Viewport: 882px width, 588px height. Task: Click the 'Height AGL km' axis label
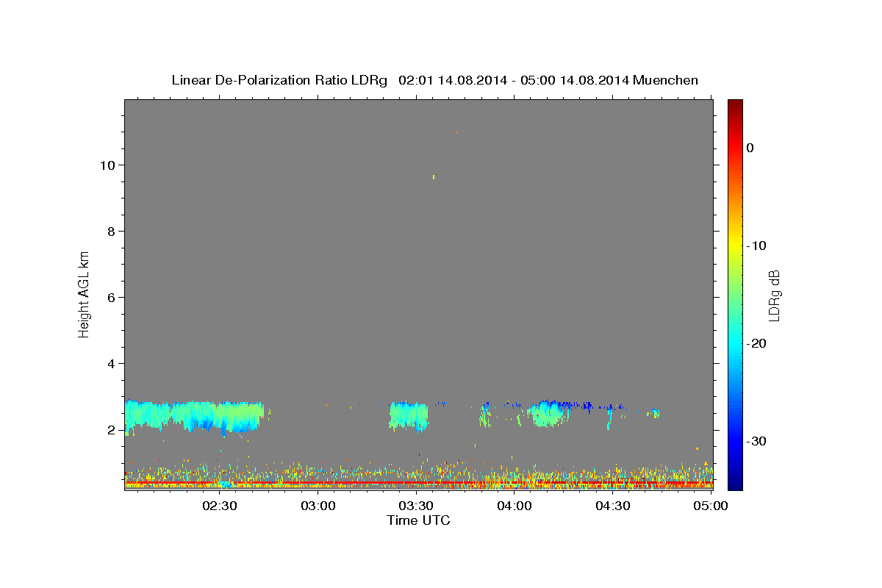pyautogui.click(x=84, y=293)
